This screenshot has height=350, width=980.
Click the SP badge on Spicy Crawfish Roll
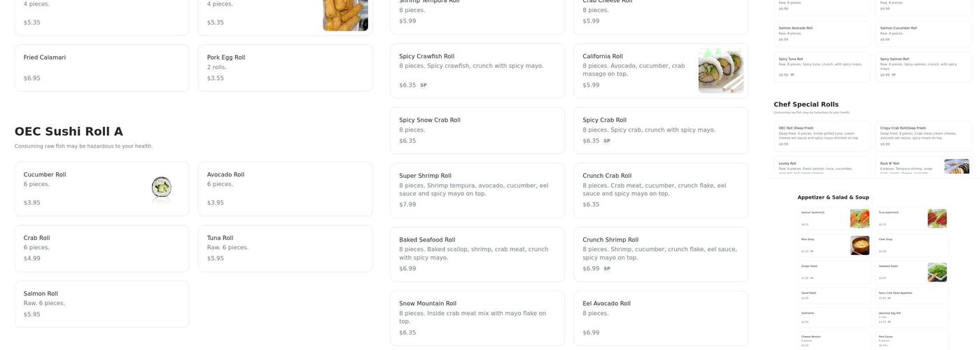423,85
